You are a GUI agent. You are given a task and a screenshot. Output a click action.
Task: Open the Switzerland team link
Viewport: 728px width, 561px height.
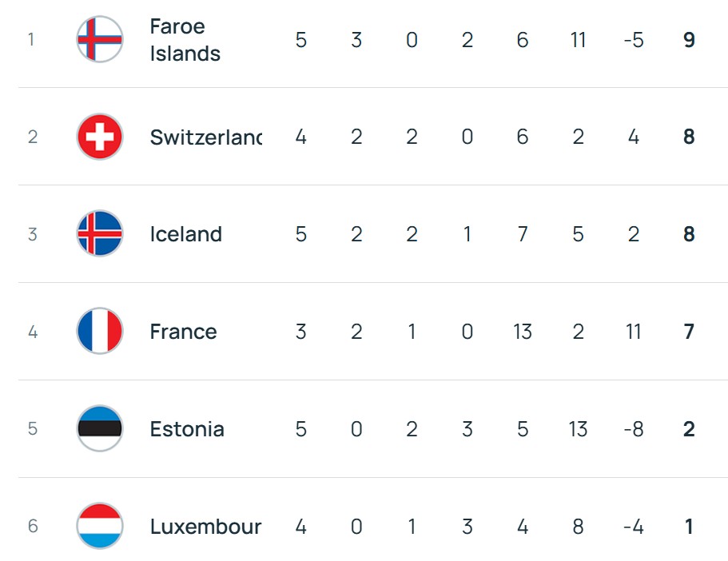[x=205, y=137]
